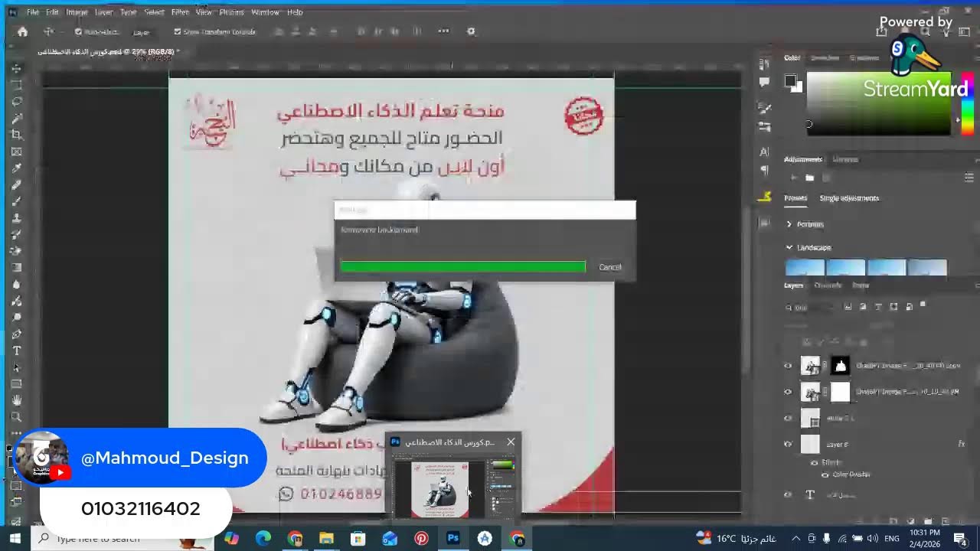Click the Photoshop window preview thumbnail

[x=454, y=487]
